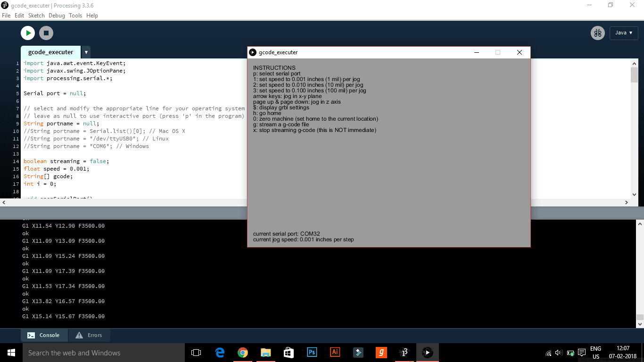Open the Sketch menu
644x362 pixels.
tap(36, 16)
